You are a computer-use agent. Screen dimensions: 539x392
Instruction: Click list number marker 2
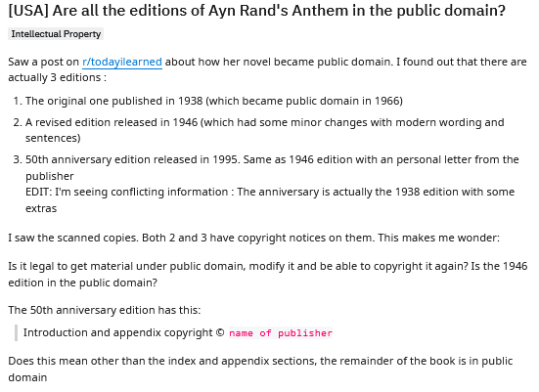(18, 122)
